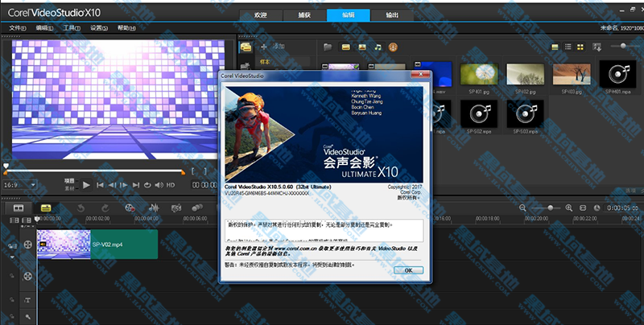Screen dimensions: 644x325
Task: Hide or show library titles
Action: click(555, 47)
